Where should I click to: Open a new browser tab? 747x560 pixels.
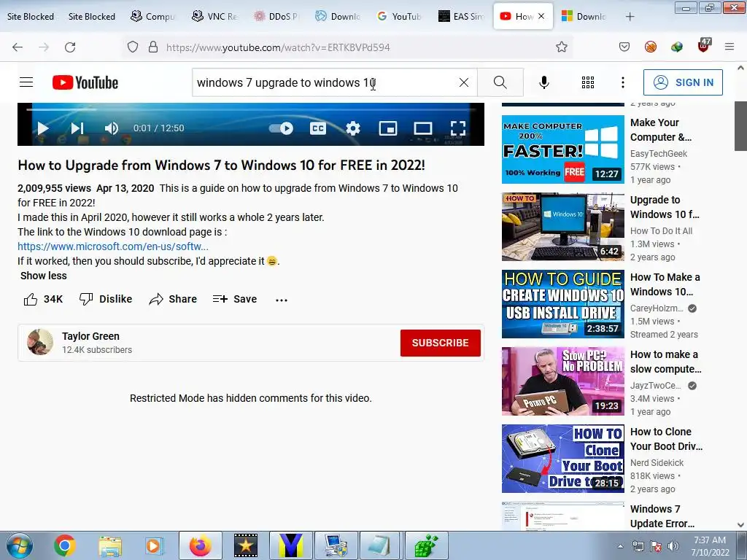[x=630, y=17]
